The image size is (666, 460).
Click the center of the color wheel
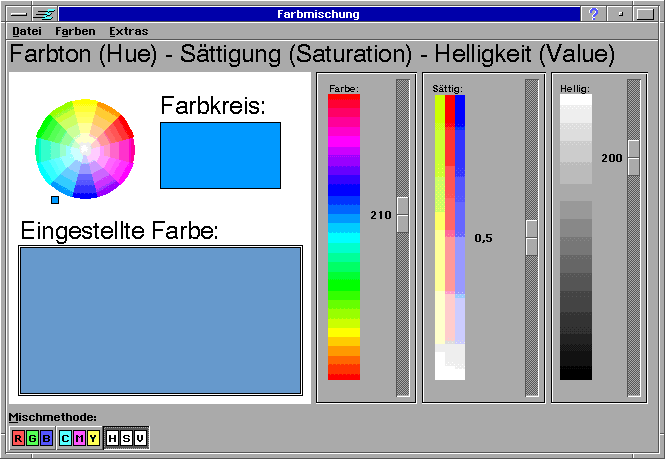click(85, 149)
